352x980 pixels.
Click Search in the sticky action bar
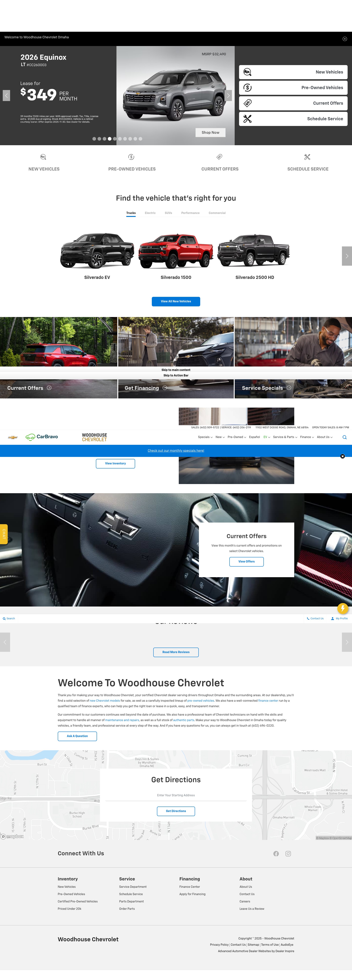[9, 619]
